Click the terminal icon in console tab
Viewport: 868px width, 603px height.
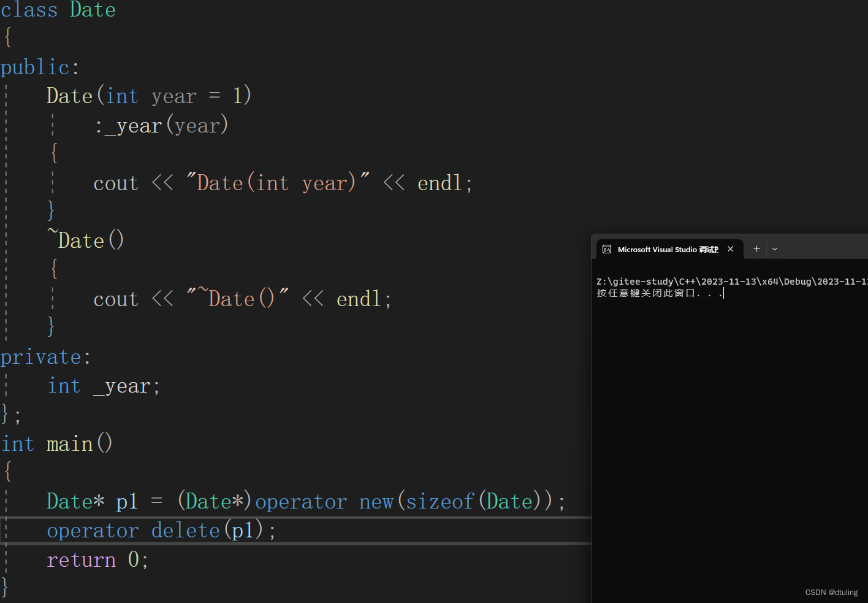click(x=607, y=249)
